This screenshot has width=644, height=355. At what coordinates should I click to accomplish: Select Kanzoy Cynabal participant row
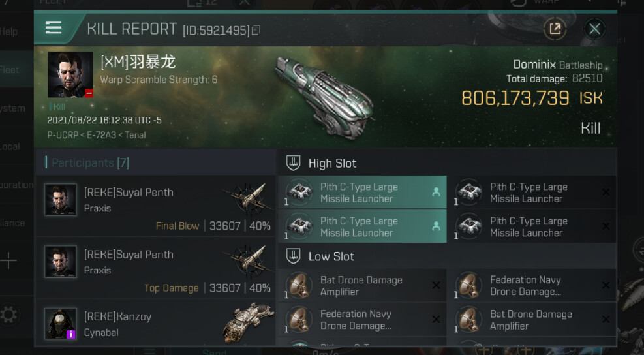[x=155, y=322]
